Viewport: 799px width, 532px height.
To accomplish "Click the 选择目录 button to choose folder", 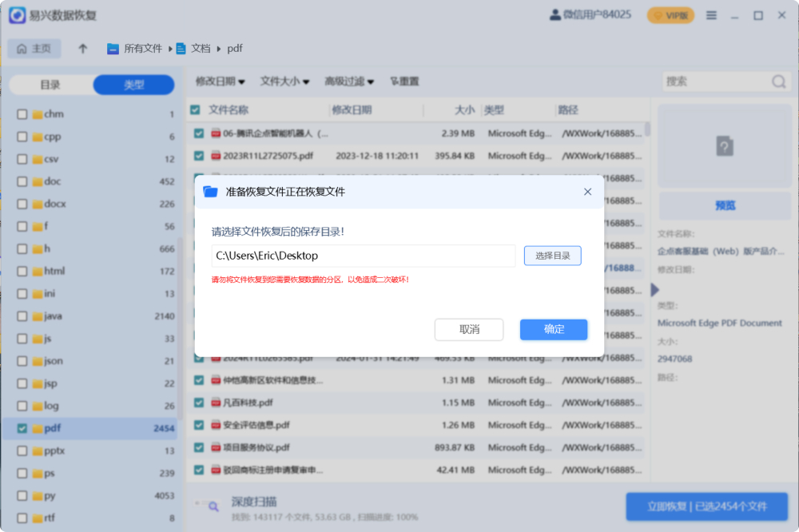I will (x=554, y=256).
